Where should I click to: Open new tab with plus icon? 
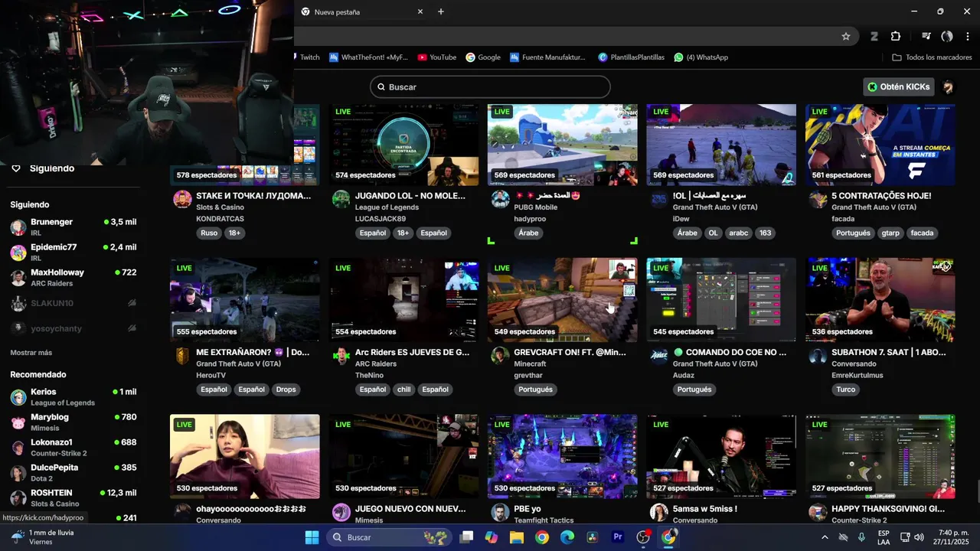click(x=441, y=11)
